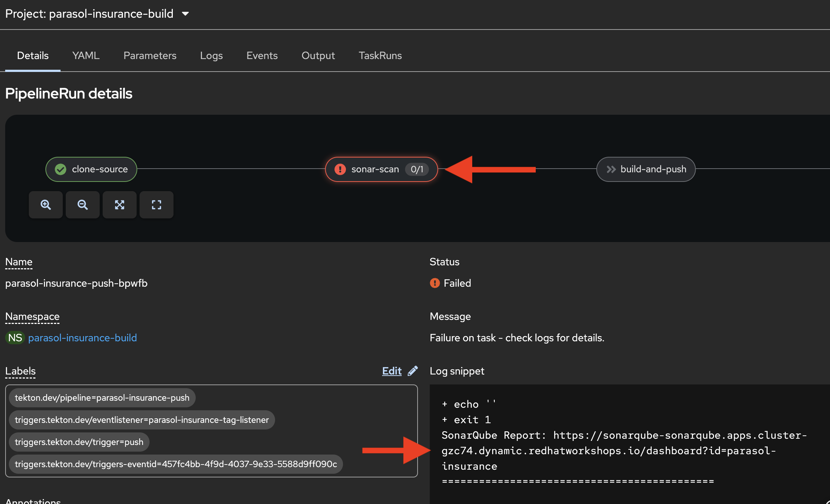Switch to the YAML tab
Screen dimensions: 830x504
(86, 56)
